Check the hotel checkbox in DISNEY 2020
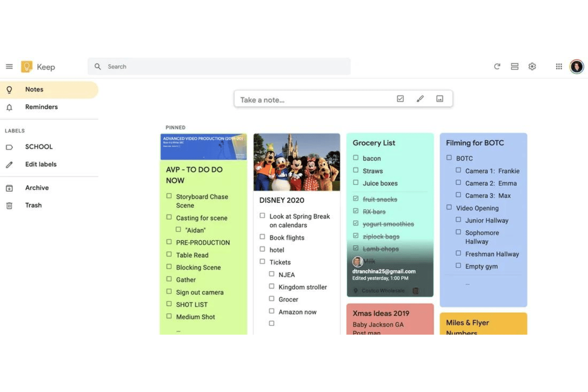 262,249
